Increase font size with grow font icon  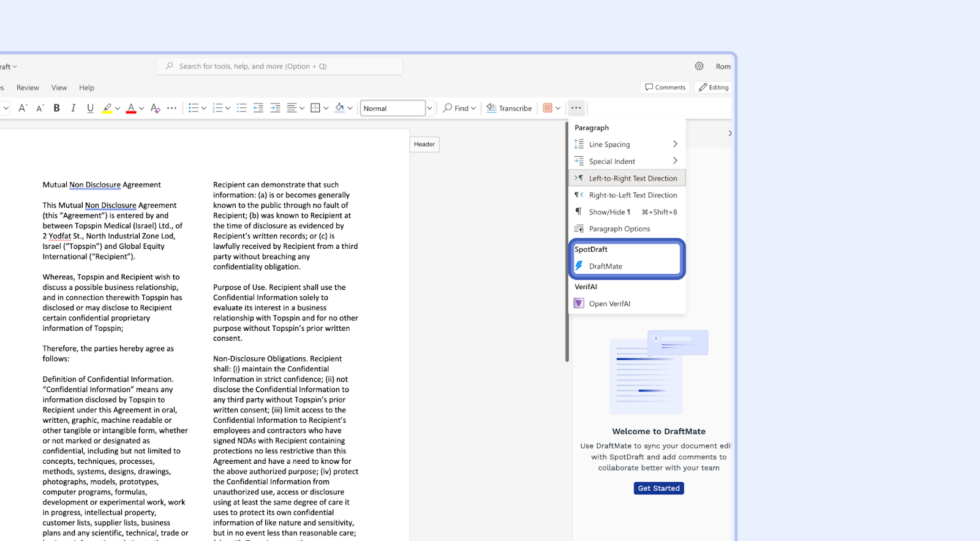pos(23,108)
